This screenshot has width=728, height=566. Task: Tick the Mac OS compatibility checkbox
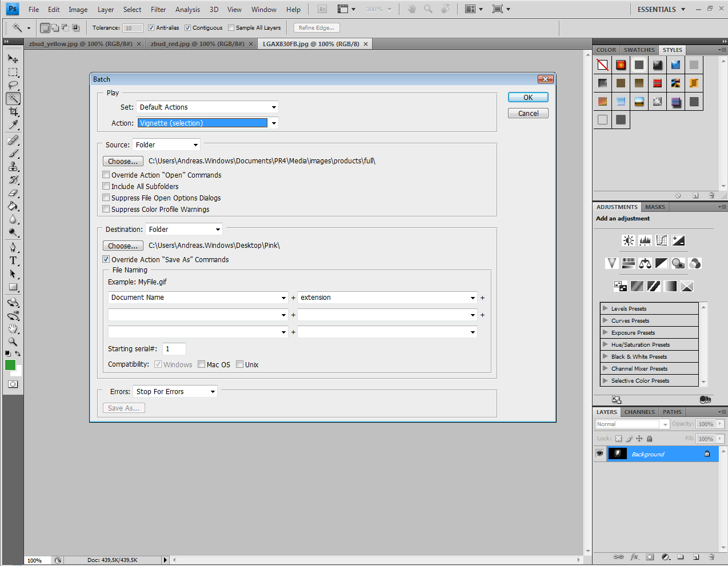[202, 364]
